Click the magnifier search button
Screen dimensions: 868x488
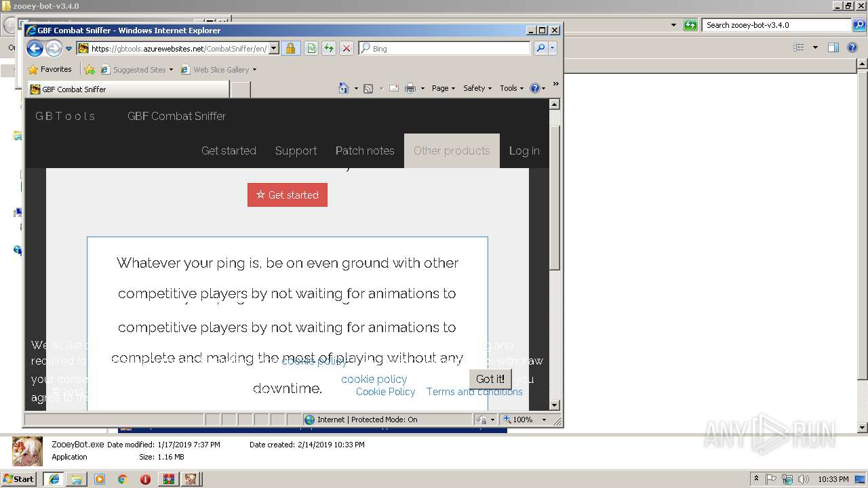pyautogui.click(x=540, y=49)
